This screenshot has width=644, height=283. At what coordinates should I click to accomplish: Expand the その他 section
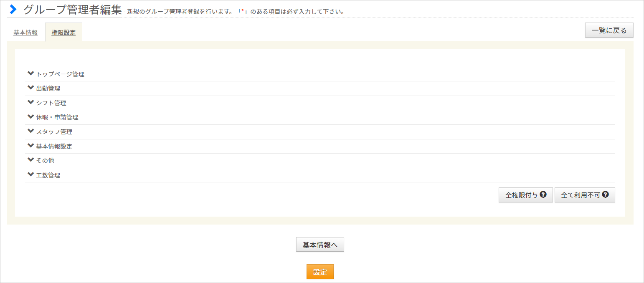pos(320,160)
